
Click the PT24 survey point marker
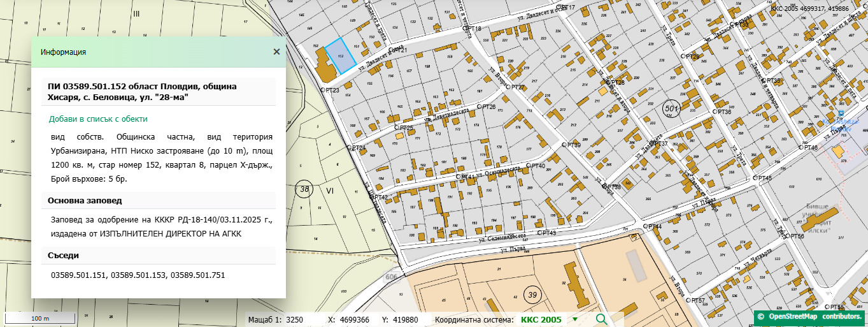tap(348, 147)
